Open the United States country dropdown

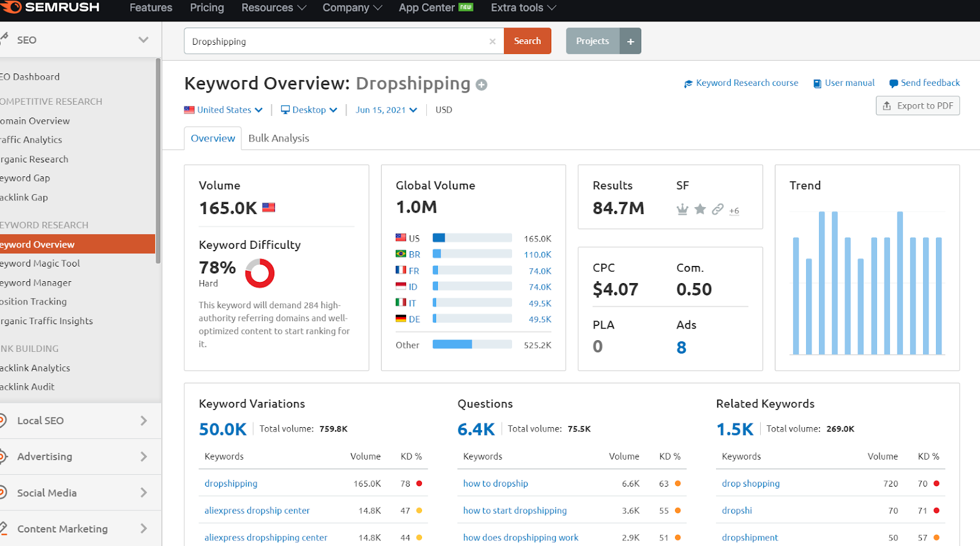tap(224, 110)
